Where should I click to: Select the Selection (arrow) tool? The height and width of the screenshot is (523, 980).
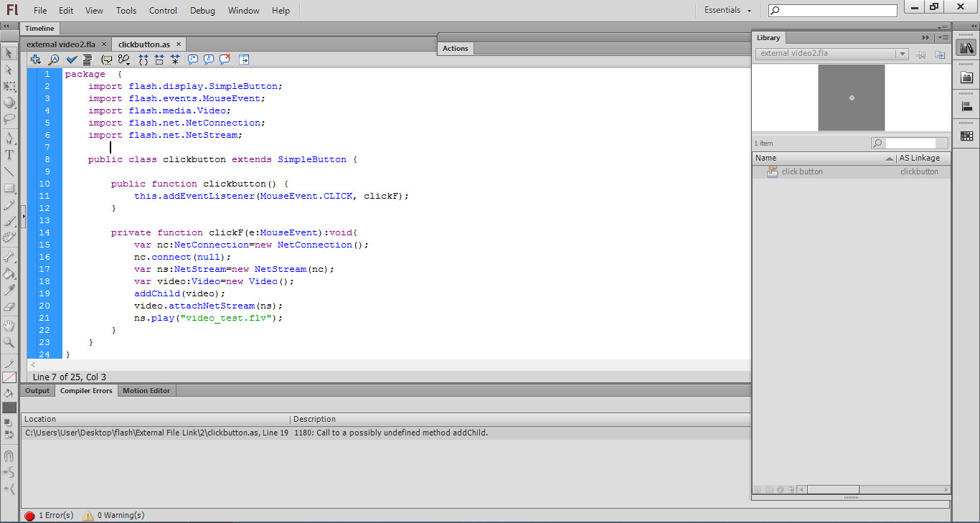point(9,53)
